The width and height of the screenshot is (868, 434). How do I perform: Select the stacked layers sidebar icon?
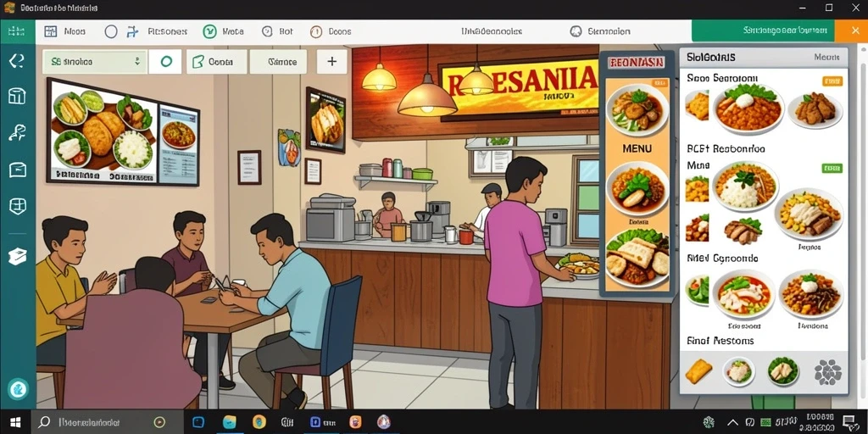(17, 256)
